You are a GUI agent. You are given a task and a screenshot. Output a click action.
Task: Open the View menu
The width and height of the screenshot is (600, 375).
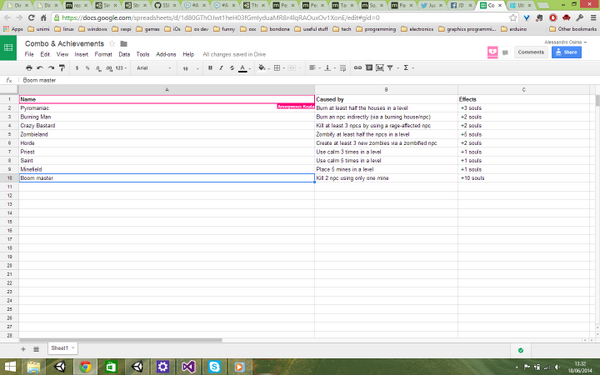point(62,54)
